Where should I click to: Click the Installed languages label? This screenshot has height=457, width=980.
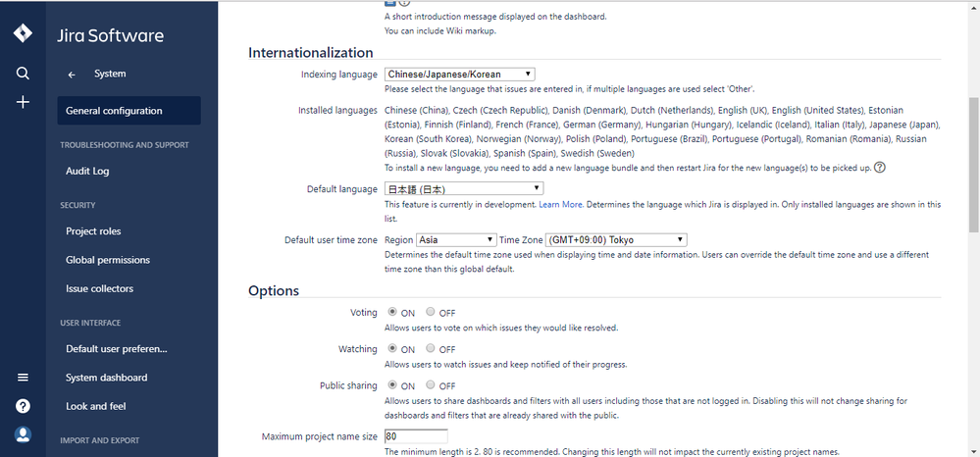(337, 110)
